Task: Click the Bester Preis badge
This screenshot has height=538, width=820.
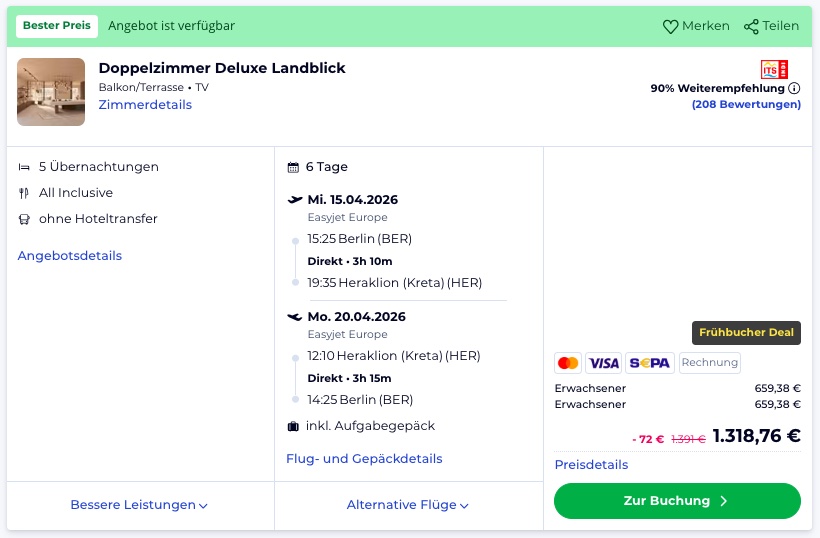Action: pyautogui.click(x=57, y=26)
